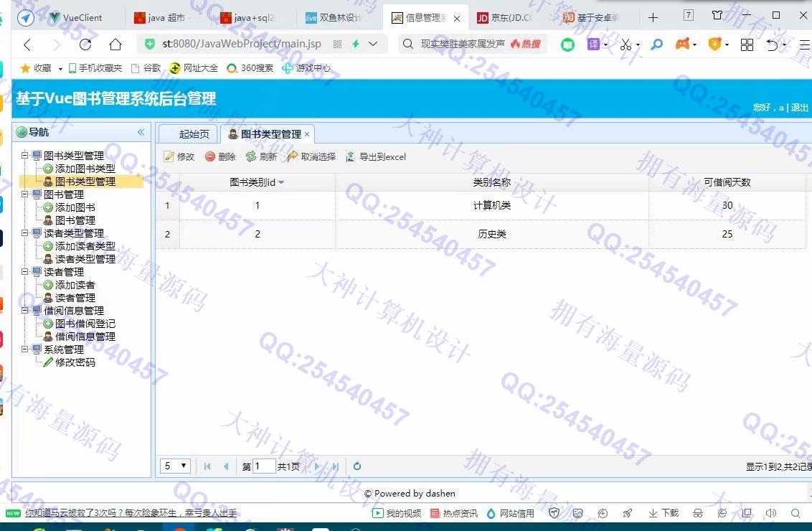Switch to the java 超市 browser tab
The image size is (812, 531).
166,18
